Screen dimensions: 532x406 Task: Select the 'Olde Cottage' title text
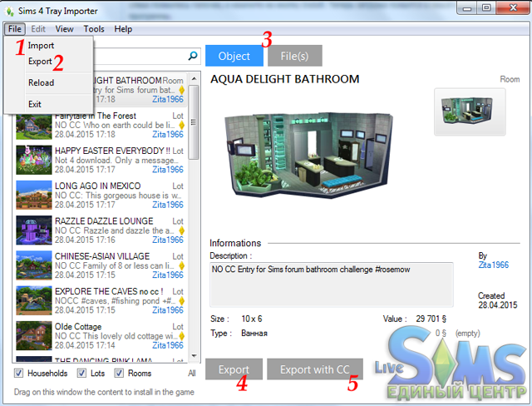[78, 327]
